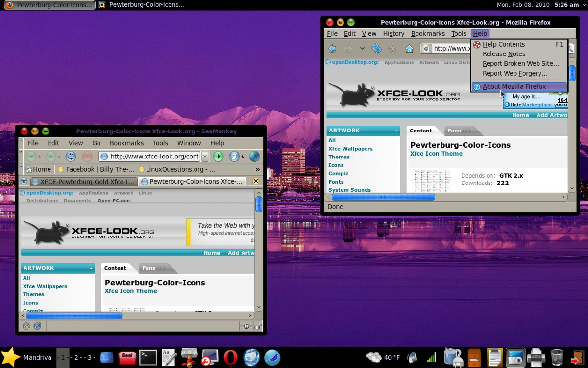Image resolution: width=588 pixels, height=368 pixels.
Task: Click the Stop icon in SeaMonkey
Action: 87,157
